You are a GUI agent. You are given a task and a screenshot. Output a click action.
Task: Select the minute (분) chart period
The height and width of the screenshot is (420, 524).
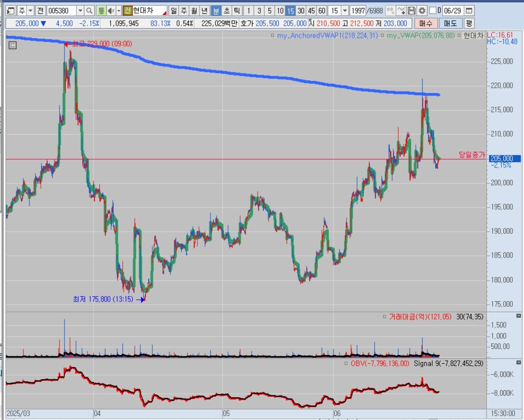pos(216,11)
